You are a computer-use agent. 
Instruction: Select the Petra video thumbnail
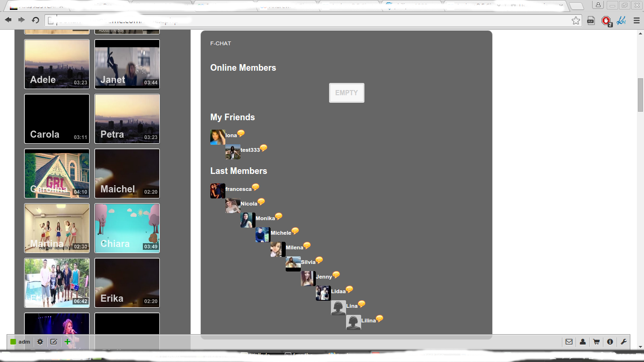click(x=127, y=119)
